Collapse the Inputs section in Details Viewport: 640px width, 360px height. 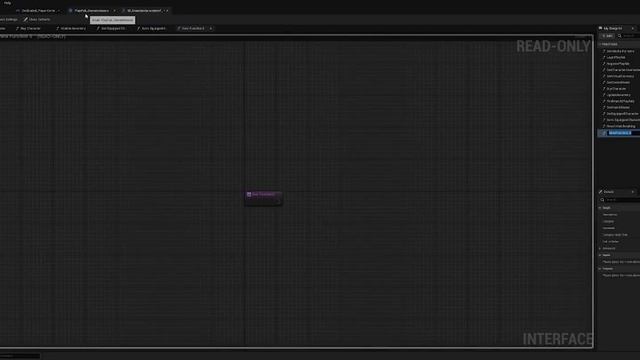(600, 255)
